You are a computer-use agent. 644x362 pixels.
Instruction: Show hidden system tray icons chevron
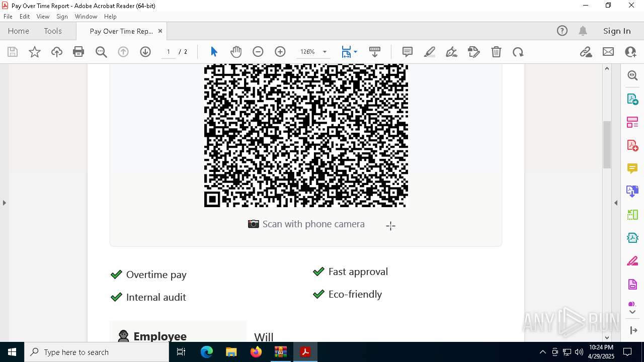542,352
